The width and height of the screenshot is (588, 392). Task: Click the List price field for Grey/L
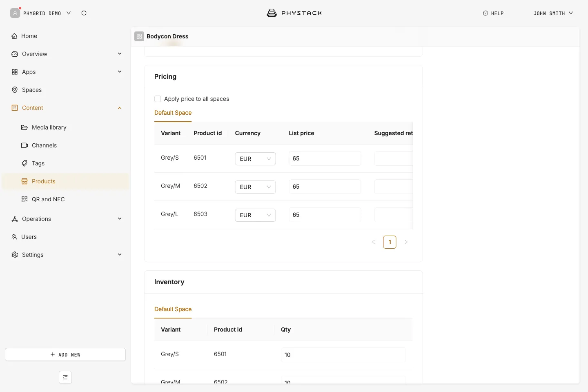(325, 215)
